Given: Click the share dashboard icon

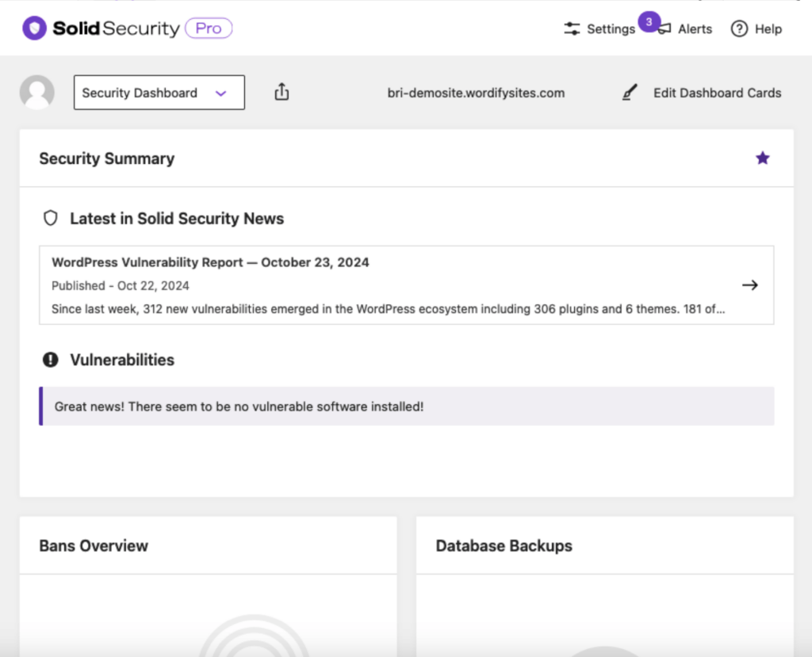Looking at the screenshot, I should 282,92.
